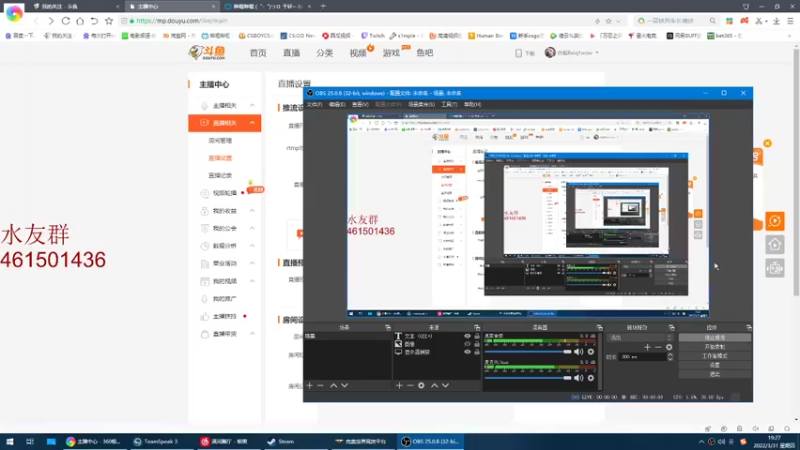Expand the 我的视频 sidebar section chevron

pos(252,281)
